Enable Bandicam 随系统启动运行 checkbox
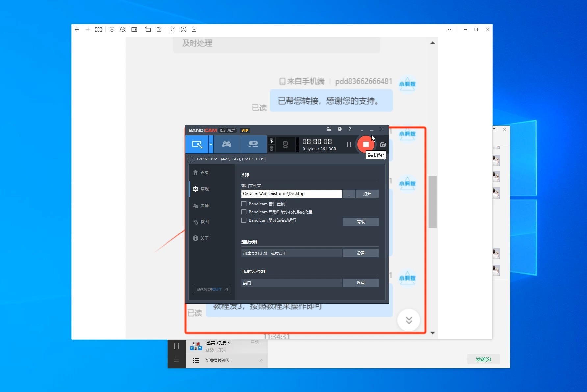The width and height of the screenshot is (587, 392). pos(244,220)
